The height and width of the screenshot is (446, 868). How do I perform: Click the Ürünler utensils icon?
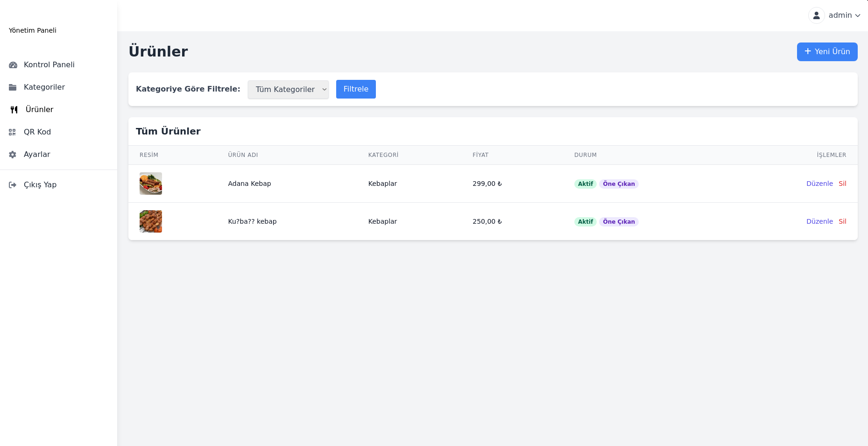pyautogui.click(x=14, y=110)
